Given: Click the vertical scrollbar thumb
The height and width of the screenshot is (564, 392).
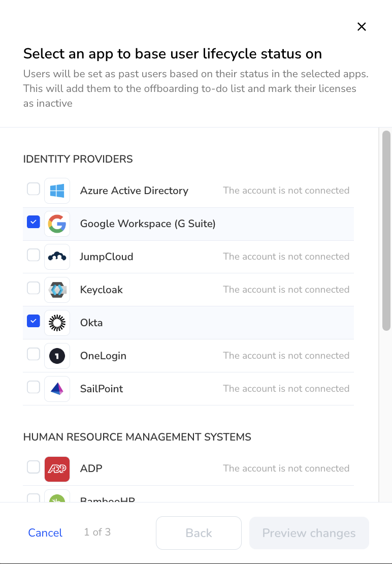Looking at the screenshot, I should [386, 231].
